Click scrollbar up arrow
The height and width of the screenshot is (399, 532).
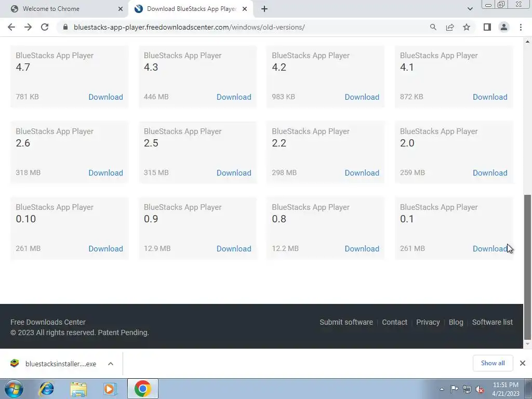point(527,42)
